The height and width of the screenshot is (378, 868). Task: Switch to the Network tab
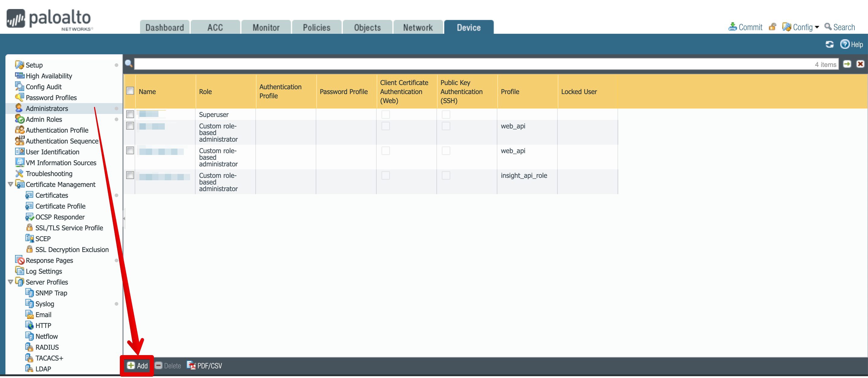tap(417, 28)
